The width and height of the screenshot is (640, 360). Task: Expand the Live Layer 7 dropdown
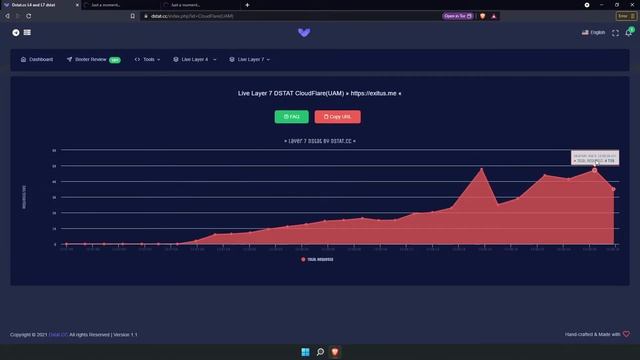(249, 60)
